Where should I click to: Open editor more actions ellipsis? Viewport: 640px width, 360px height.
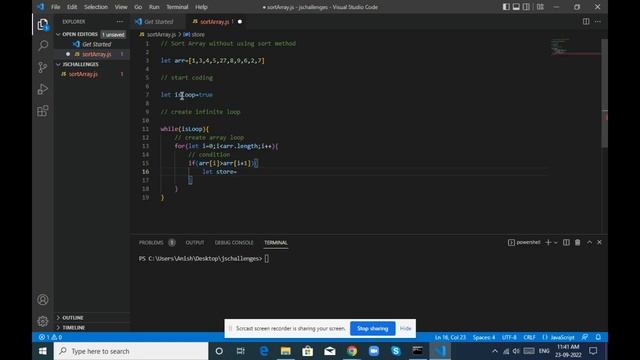[597, 22]
